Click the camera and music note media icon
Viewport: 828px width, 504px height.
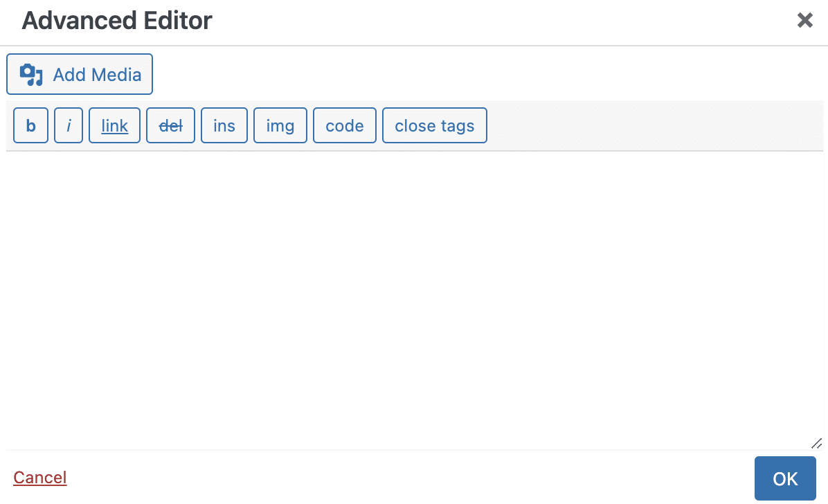click(x=31, y=75)
